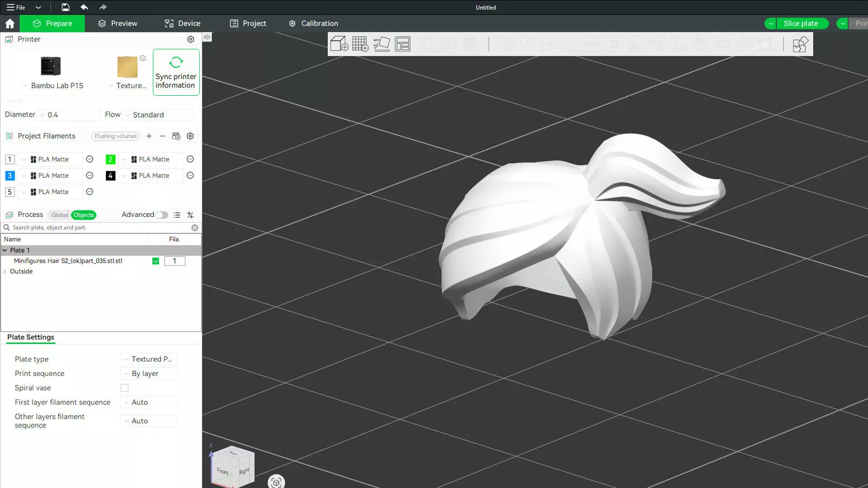Open the Plate type dropdown
Image resolution: width=868 pixels, height=488 pixels.
[149, 359]
